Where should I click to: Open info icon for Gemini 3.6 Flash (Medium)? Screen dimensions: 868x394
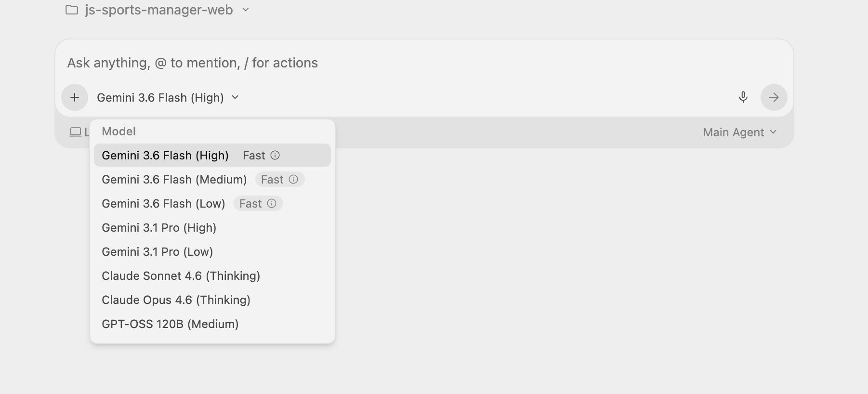[293, 179]
